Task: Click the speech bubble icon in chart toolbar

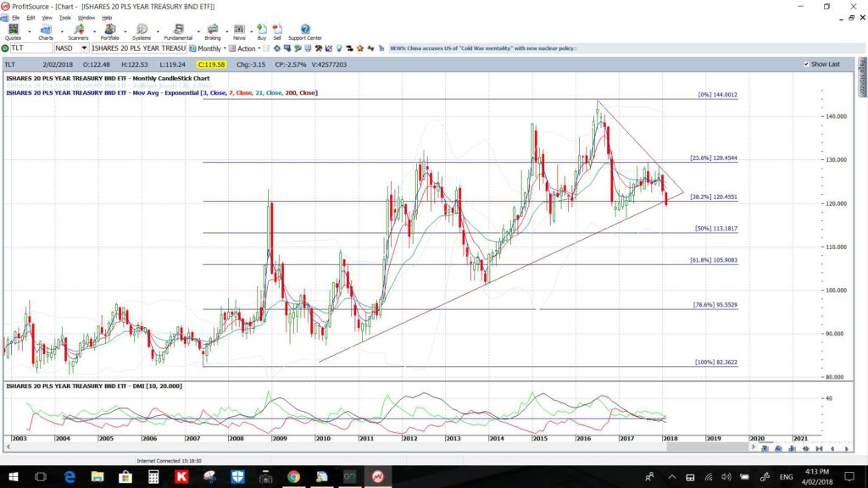Action: coord(287,48)
